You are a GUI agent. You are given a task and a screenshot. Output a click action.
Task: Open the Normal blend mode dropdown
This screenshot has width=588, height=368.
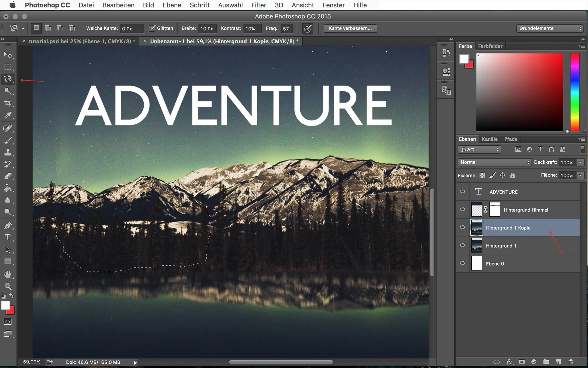click(494, 162)
